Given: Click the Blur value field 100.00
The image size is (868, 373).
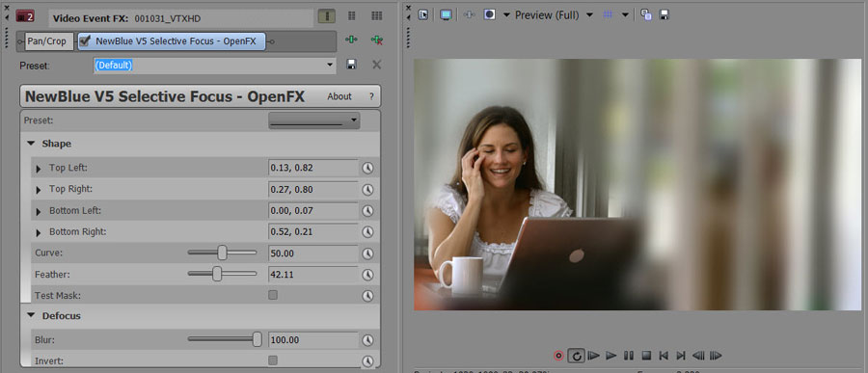Looking at the screenshot, I should tap(313, 340).
